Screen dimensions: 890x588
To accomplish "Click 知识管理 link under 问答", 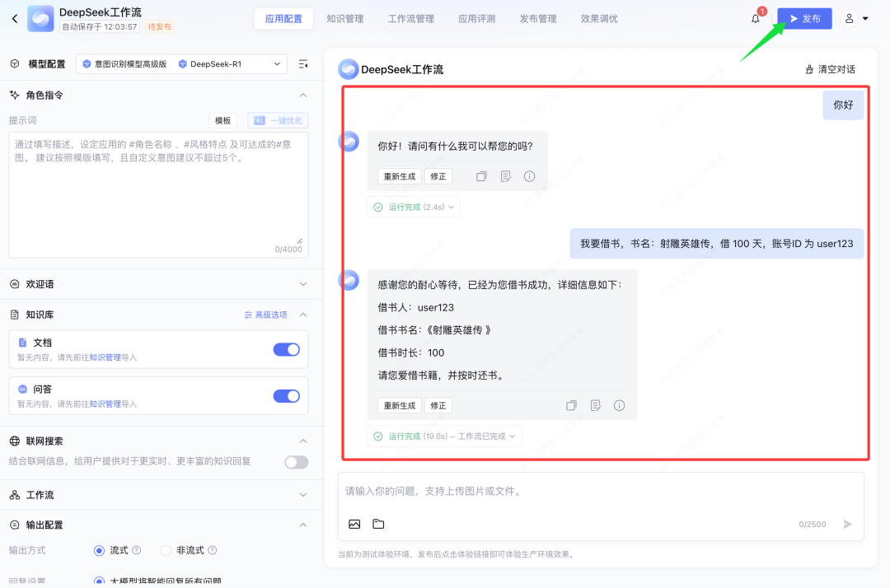I will coord(105,404).
